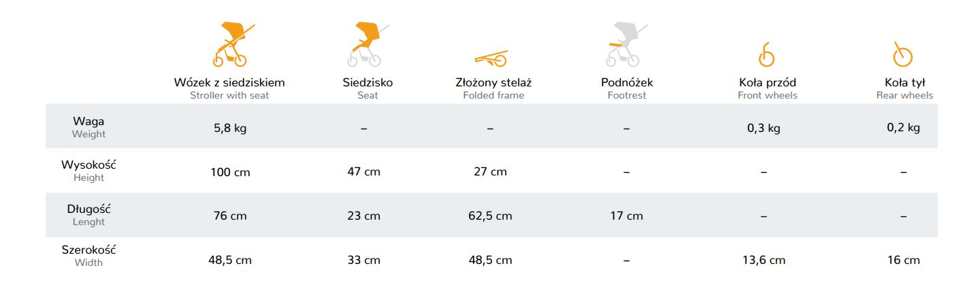Select the 'Złożony stelaż' column header
The image size is (980, 300).
tap(493, 82)
